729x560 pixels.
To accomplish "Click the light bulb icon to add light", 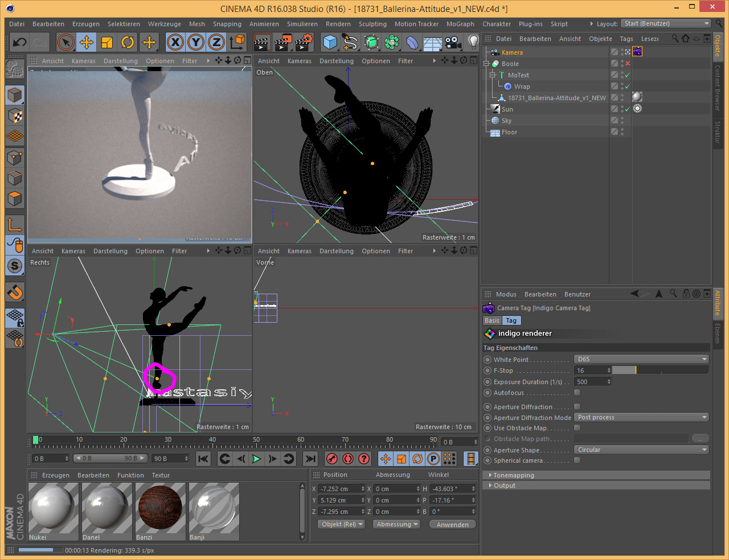I will pyautogui.click(x=473, y=42).
